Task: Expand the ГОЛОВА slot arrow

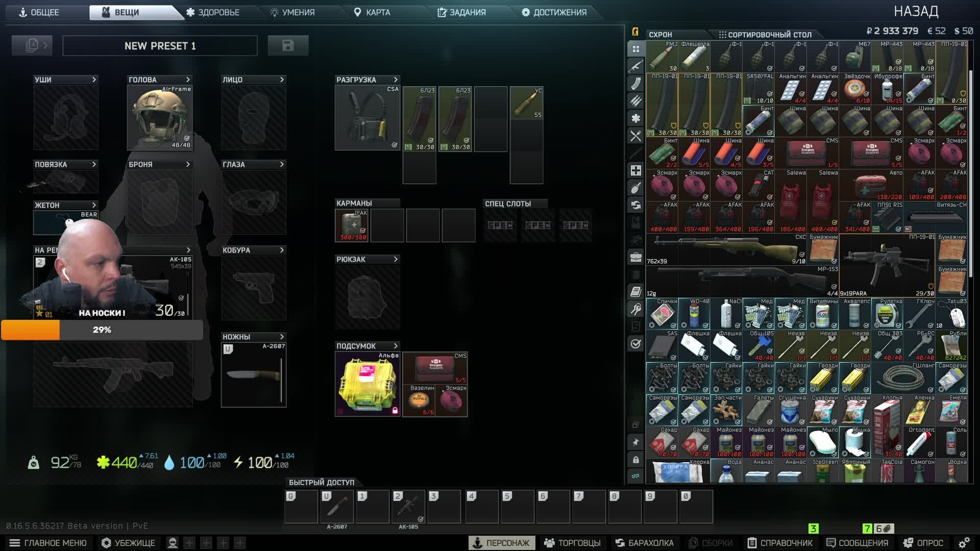Action: pos(188,80)
